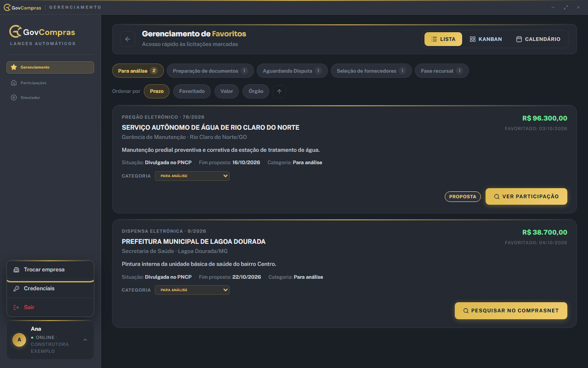Click Pesquisar no Comprasnet button

[x=511, y=310]
